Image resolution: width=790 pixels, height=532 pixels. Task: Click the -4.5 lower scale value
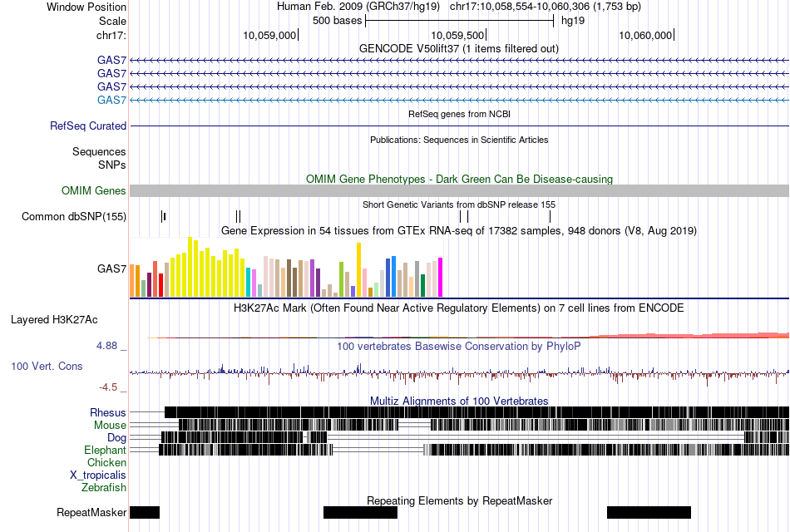[x=108, y=387]
